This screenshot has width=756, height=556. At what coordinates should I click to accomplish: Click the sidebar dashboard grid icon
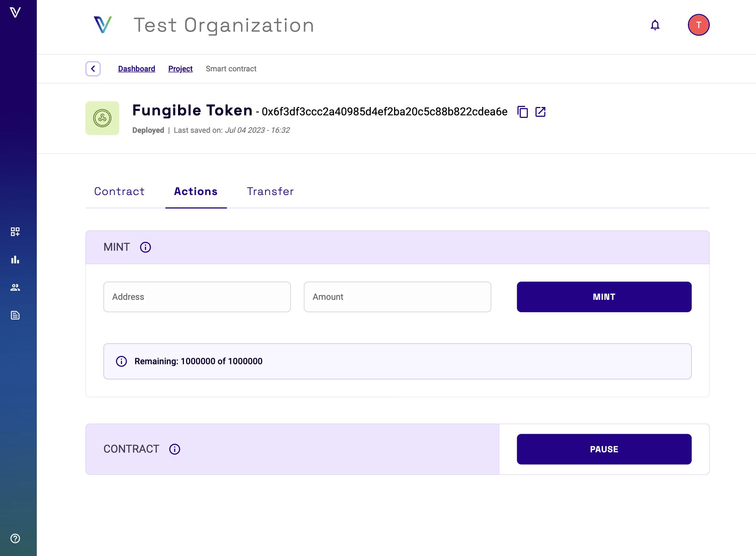tap(15, 232)
